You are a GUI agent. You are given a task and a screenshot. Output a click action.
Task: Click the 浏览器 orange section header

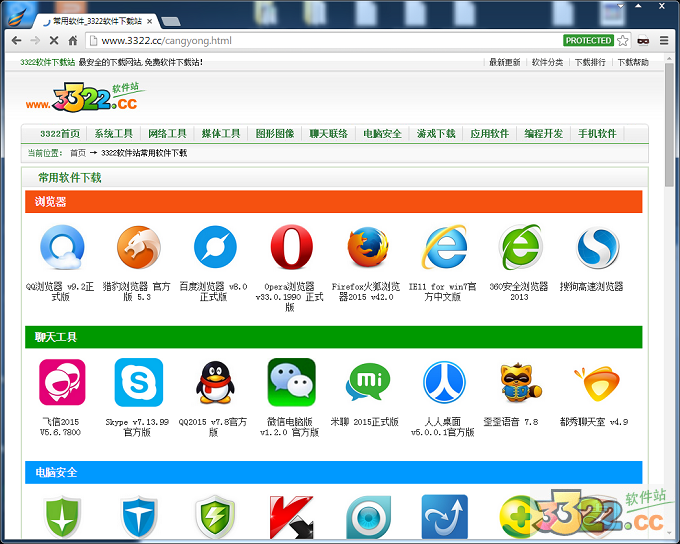click(333, 202)
